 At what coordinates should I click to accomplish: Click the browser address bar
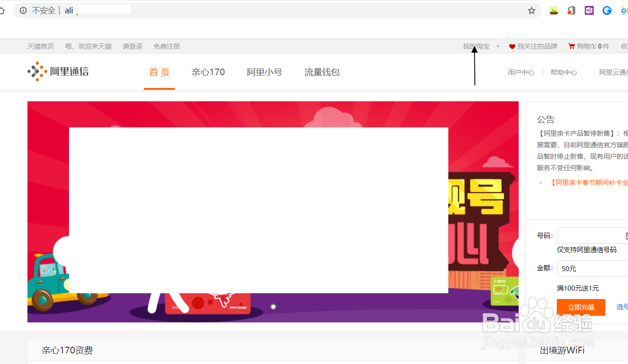(277, 11)
